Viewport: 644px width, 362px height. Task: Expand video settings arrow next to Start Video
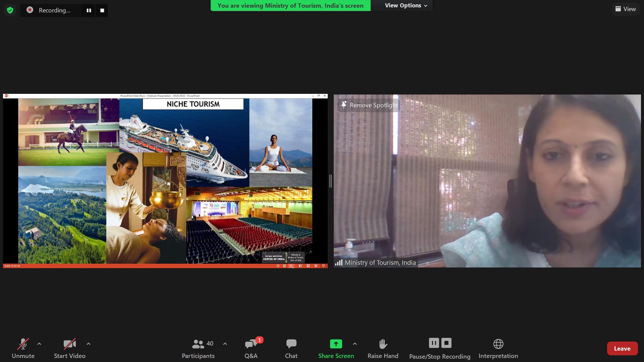click(x=89, y=344)
